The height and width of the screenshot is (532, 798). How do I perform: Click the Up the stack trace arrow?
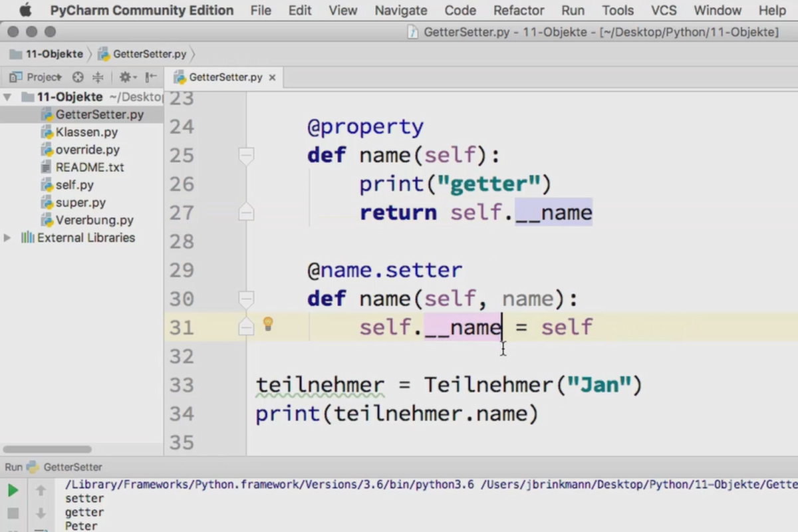41,491
